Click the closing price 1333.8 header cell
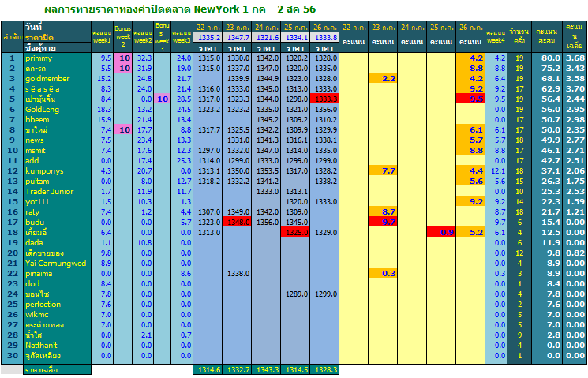The width and height of the screenshot is (588, 378). pos(324,38)
